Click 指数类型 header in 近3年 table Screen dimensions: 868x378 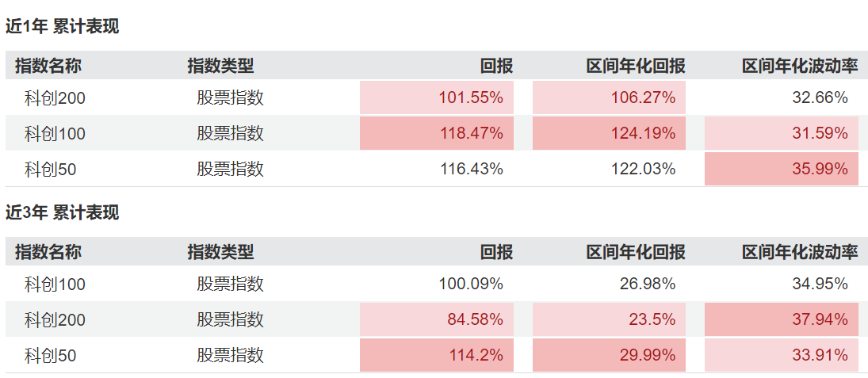220,252
